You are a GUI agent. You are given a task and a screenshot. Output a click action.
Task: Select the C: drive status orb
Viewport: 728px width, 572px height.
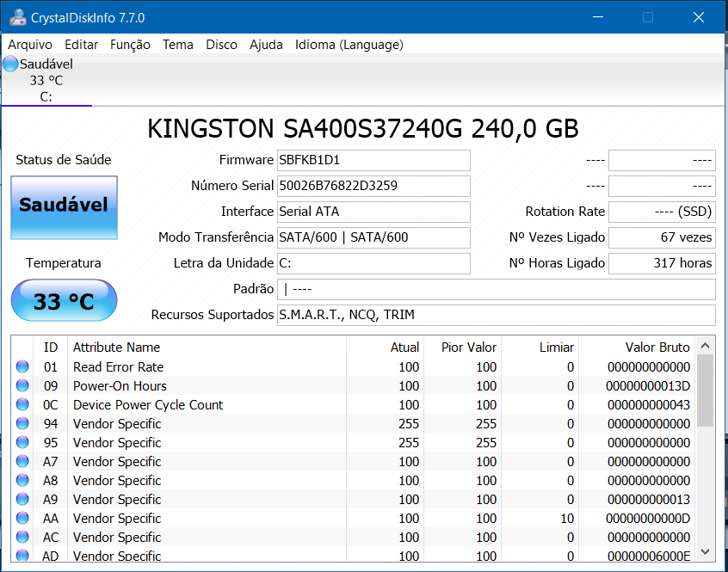pos(10,64)
